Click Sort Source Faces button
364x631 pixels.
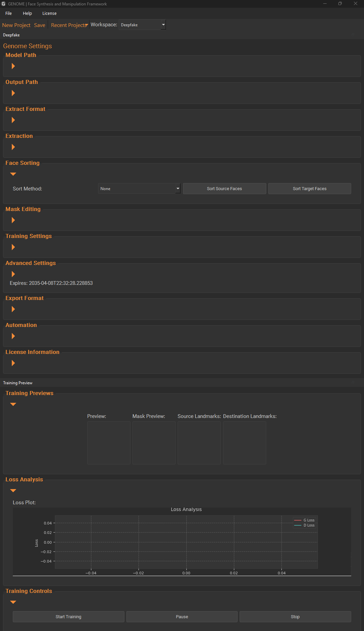[224, 189]
